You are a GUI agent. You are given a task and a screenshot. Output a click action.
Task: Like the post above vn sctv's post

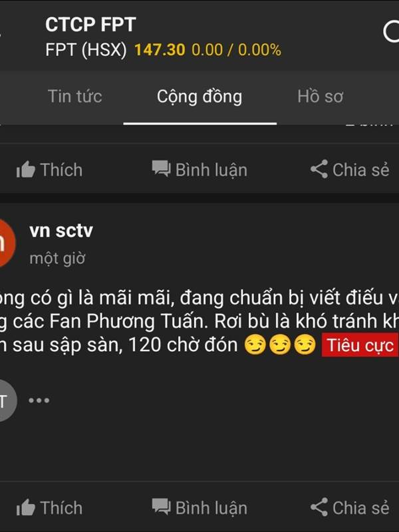[x=49, y=170]
